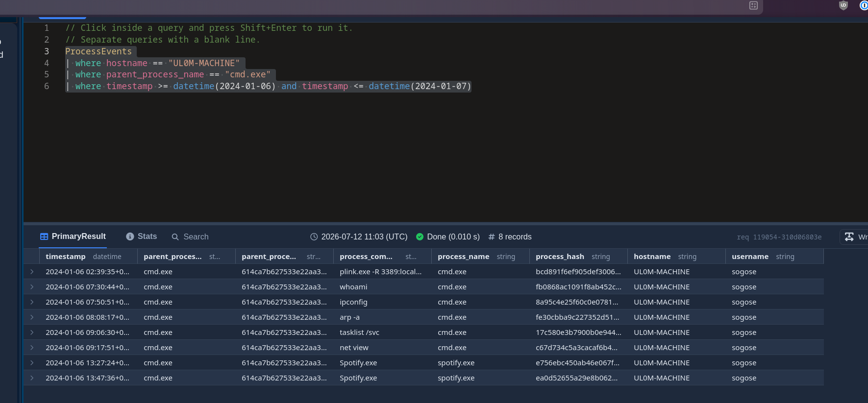
Task: Open the Stats tab
Action: click(142, 237)
